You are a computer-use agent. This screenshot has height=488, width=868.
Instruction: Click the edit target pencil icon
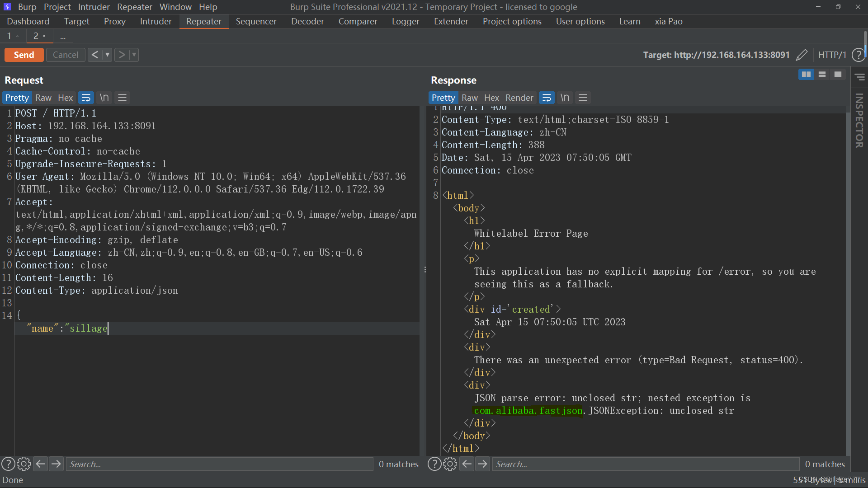[x=802, y=55]
